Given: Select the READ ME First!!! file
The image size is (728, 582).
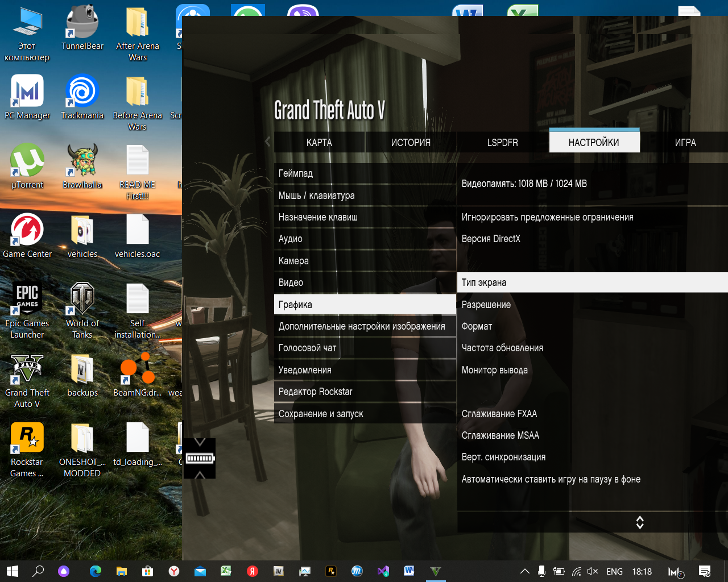Looking at the screenshot, I should tap(138, 173).
